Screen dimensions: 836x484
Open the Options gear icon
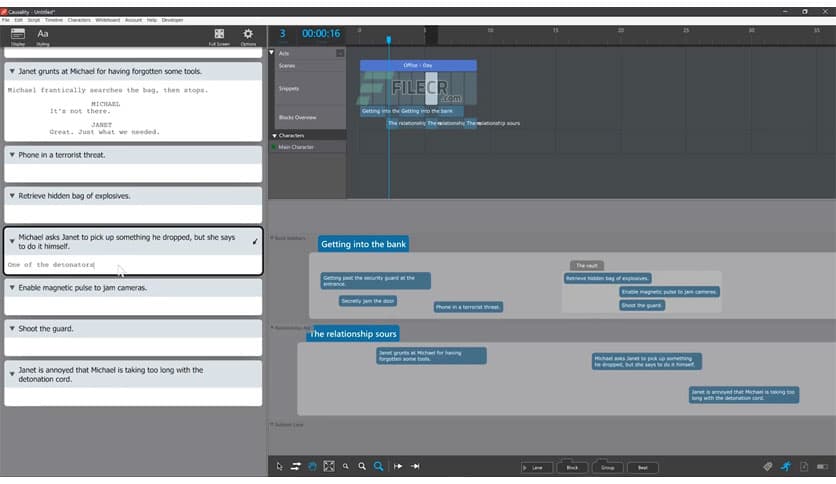[x=248, y=35]
